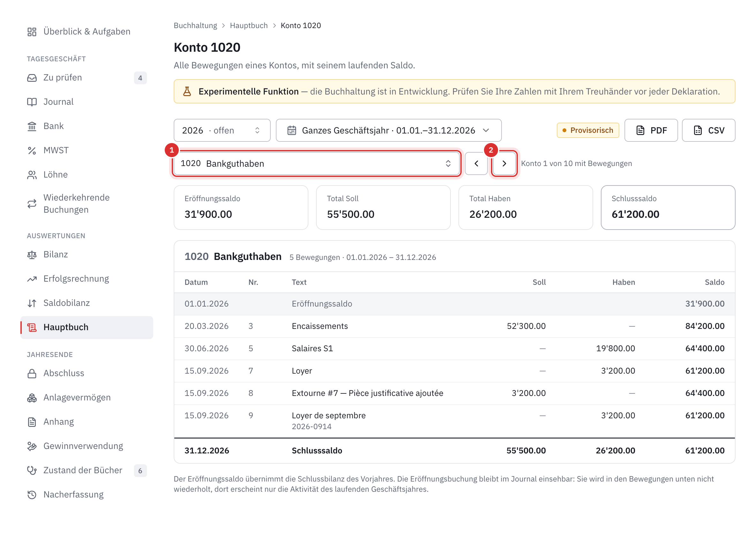Open the Hauptbuch sidebar item

tap(87, 327)
